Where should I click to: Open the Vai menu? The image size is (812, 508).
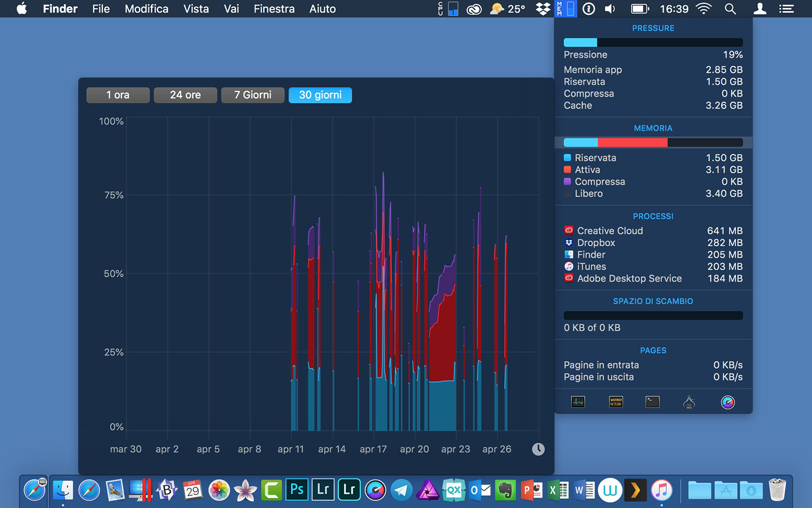(x=231, y=9)
